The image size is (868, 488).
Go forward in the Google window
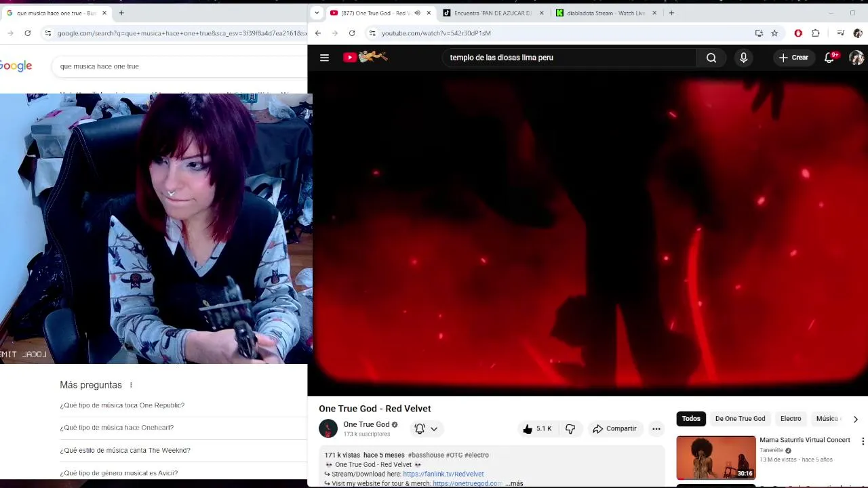[x=10, y=33]
